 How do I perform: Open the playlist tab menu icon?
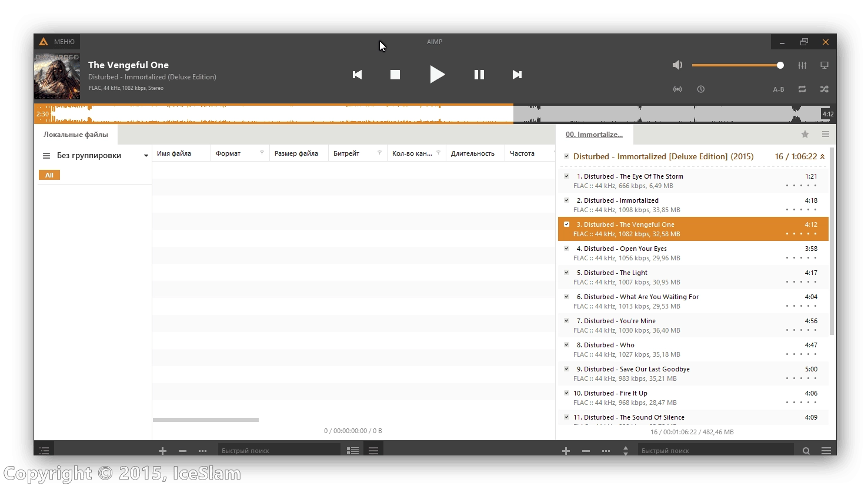(826, 135)
